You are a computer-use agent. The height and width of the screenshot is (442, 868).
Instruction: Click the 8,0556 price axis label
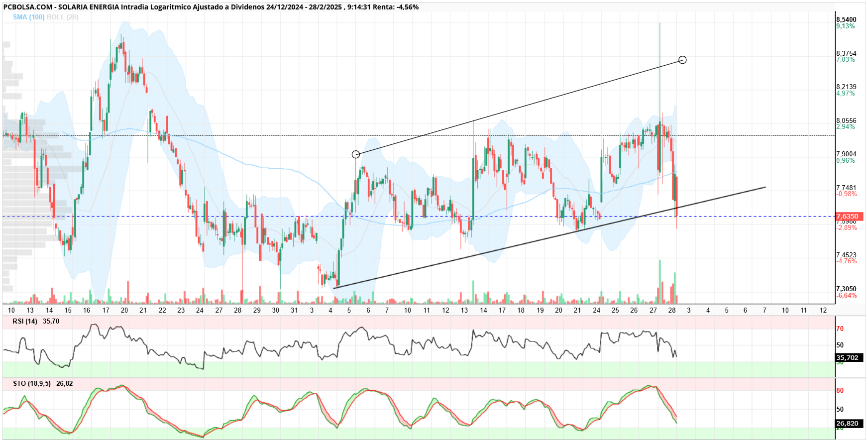846,120
